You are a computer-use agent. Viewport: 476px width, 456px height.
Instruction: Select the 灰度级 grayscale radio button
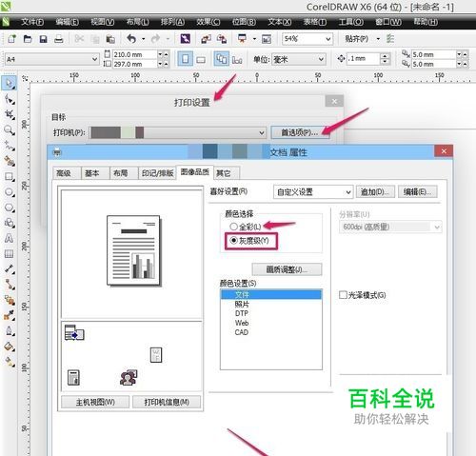pos(234,241)
